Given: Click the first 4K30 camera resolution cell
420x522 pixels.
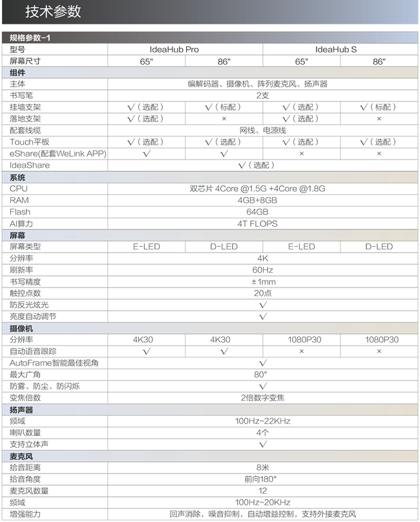Looking at the screenshot, I should coord(143,340).
